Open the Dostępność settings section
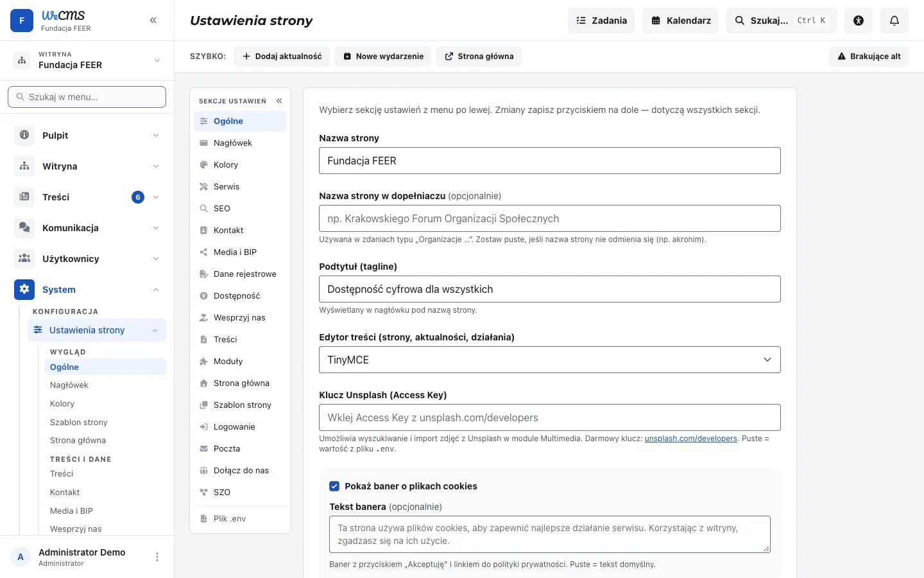Image resolution: width=924 pixels, height=578 pixels. tap(240, 295)
